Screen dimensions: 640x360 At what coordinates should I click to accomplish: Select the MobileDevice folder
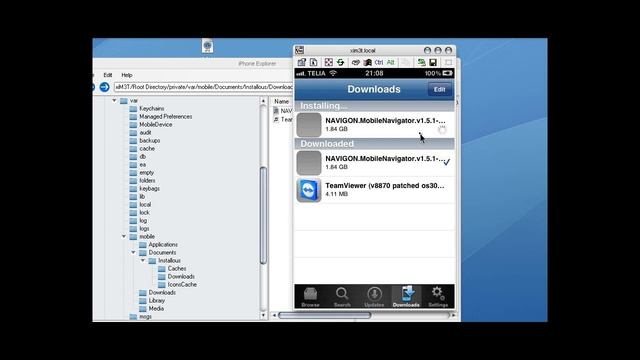coord(151,124)
